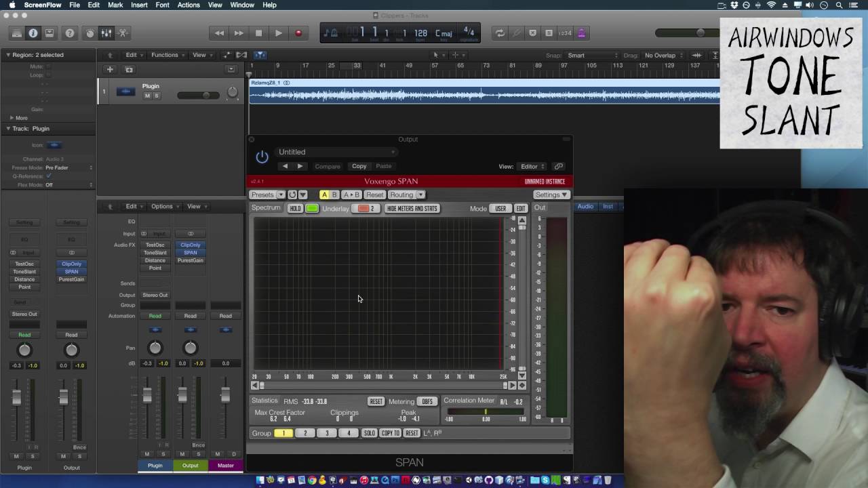Click the Fast Forward transport button
Image resolution: width=868 pixels, height=488 pixels.
coord(239,33)
